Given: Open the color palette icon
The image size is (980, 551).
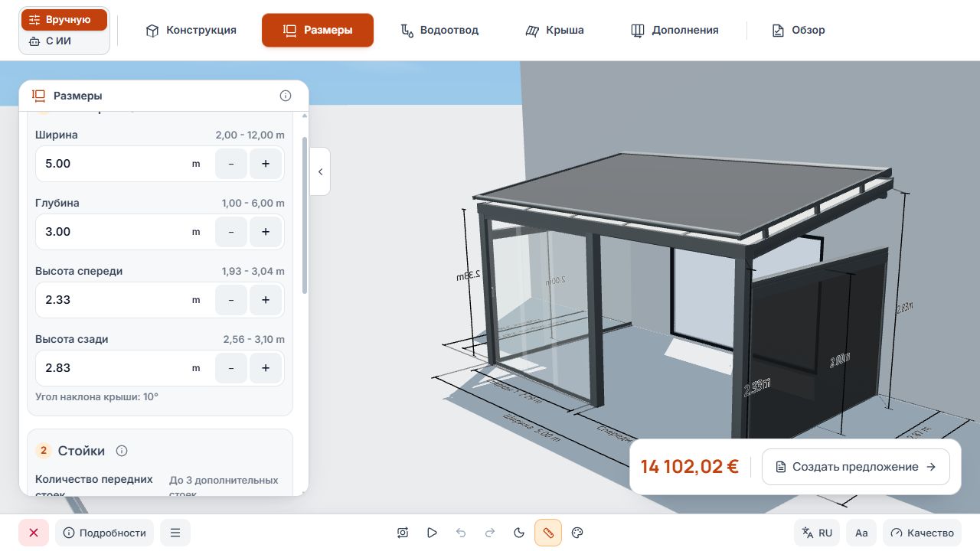Looking at the screenshot, I should click(578, 533).
